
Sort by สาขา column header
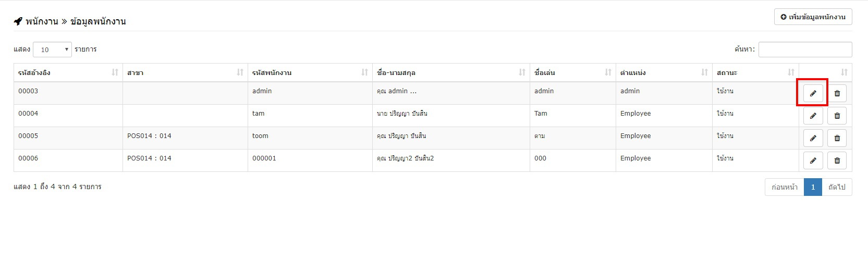185,72
